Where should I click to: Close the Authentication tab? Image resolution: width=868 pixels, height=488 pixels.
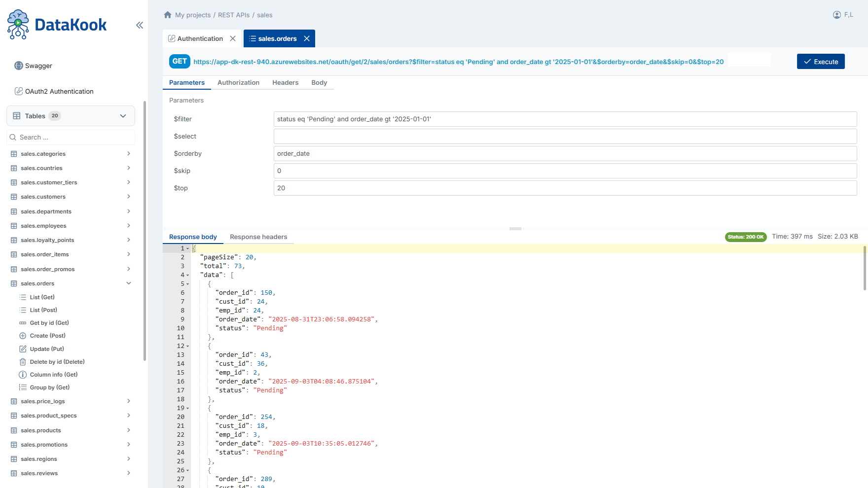[233, 38]
